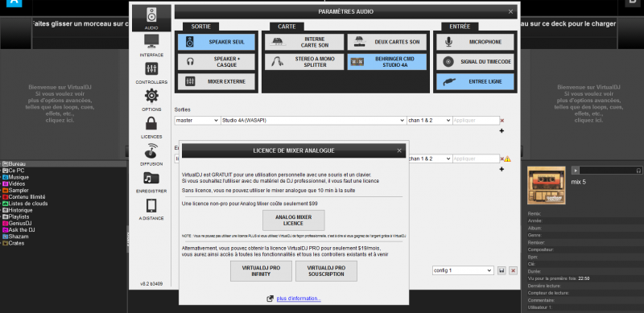Open the Interface settings monitor icon

(x=151, y=42)
